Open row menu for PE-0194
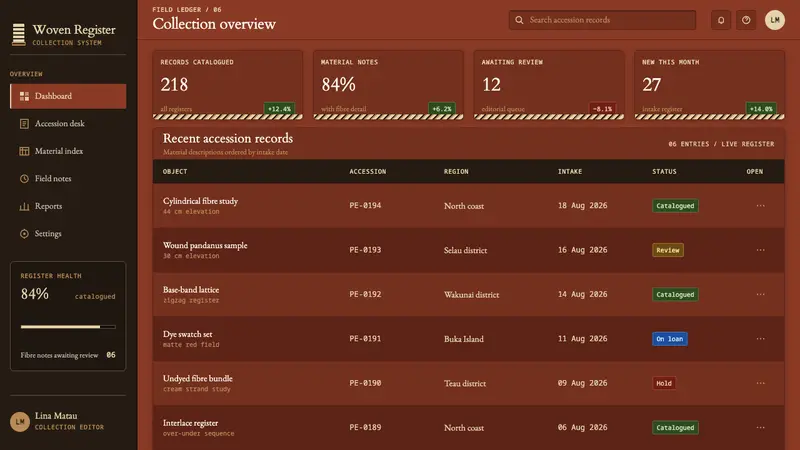 coord(760,206)
